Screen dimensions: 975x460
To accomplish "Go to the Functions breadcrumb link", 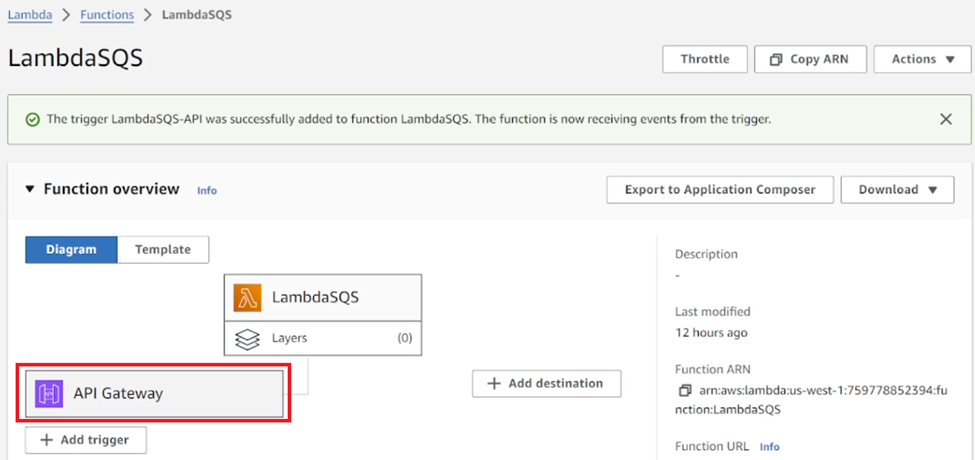I will [107, 15].
